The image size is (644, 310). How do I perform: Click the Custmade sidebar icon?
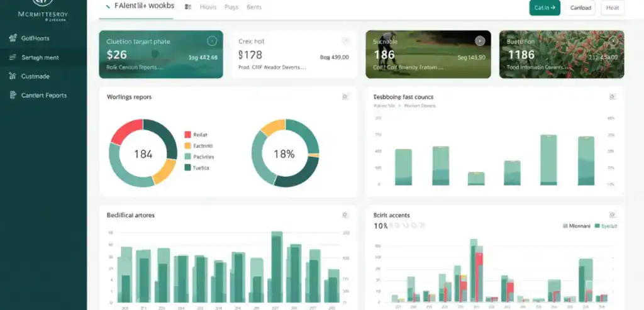[x=13, y=76]
